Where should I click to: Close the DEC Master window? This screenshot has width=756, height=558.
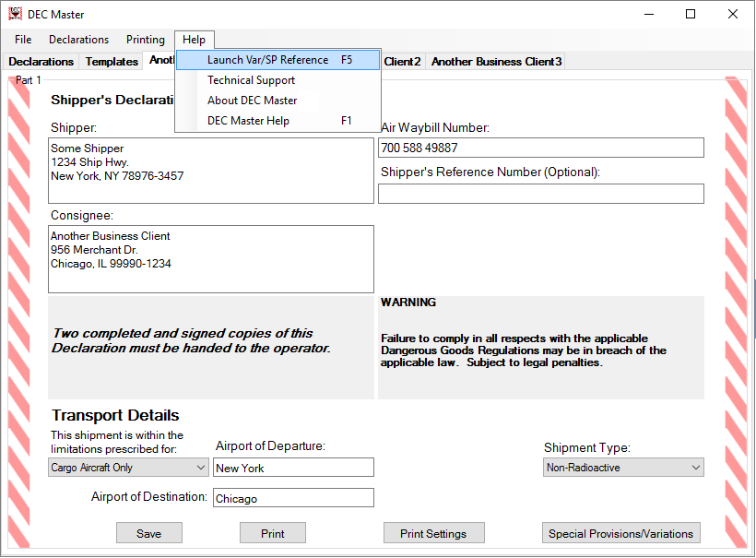click(x=732, y=14)
